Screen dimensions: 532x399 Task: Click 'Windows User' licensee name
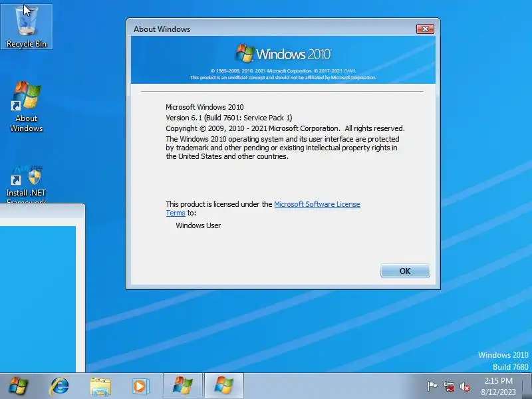click(x=198, y=225)
